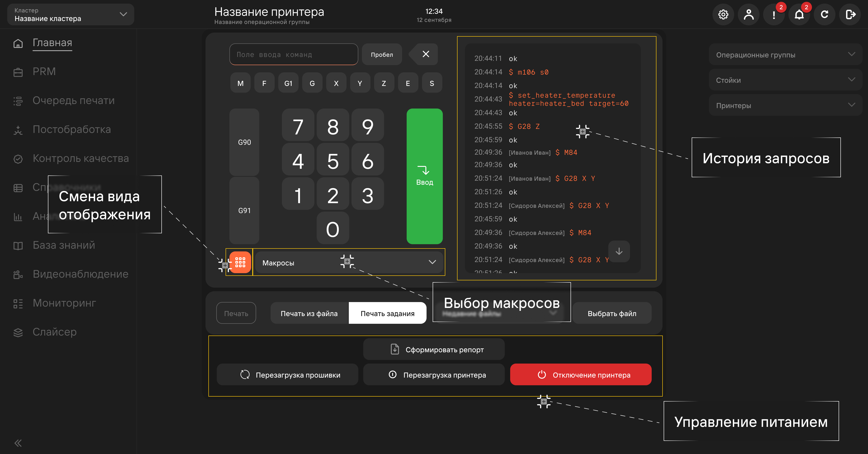868x454 pixels.
Task: Click the Слайсер layers icon
Action: (18, 333)
